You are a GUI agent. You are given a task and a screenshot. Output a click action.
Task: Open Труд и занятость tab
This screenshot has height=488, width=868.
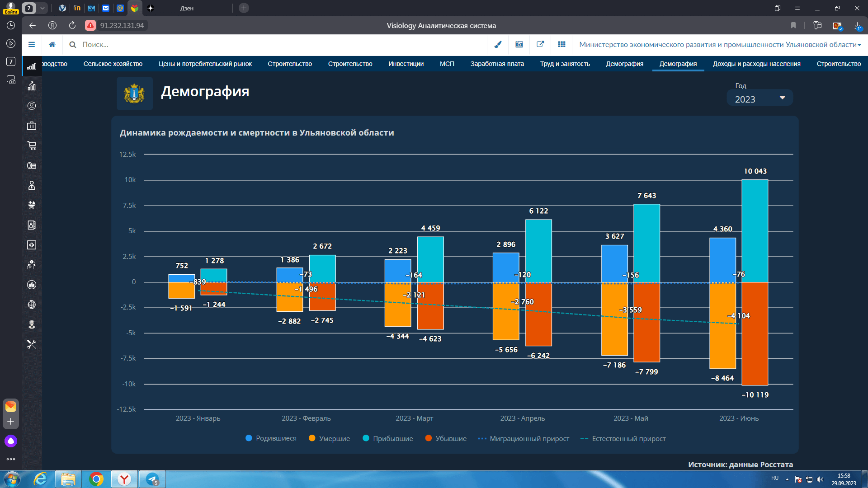565,64
